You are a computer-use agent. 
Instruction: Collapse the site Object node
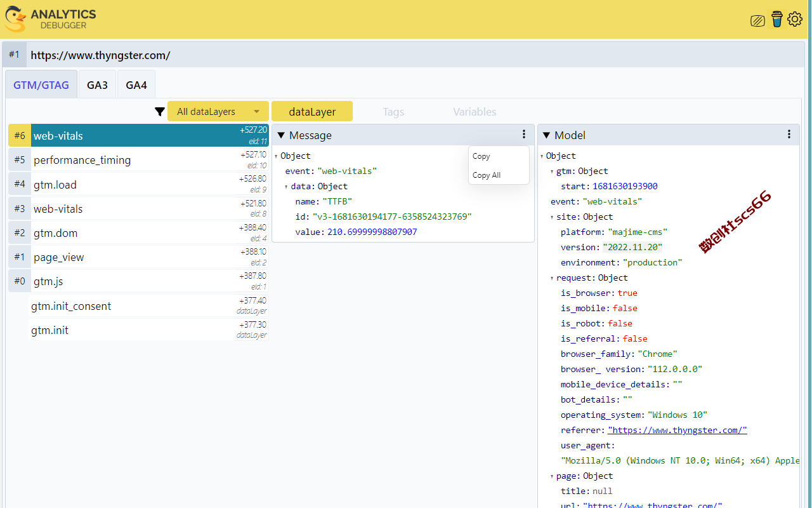pos(552,217)
